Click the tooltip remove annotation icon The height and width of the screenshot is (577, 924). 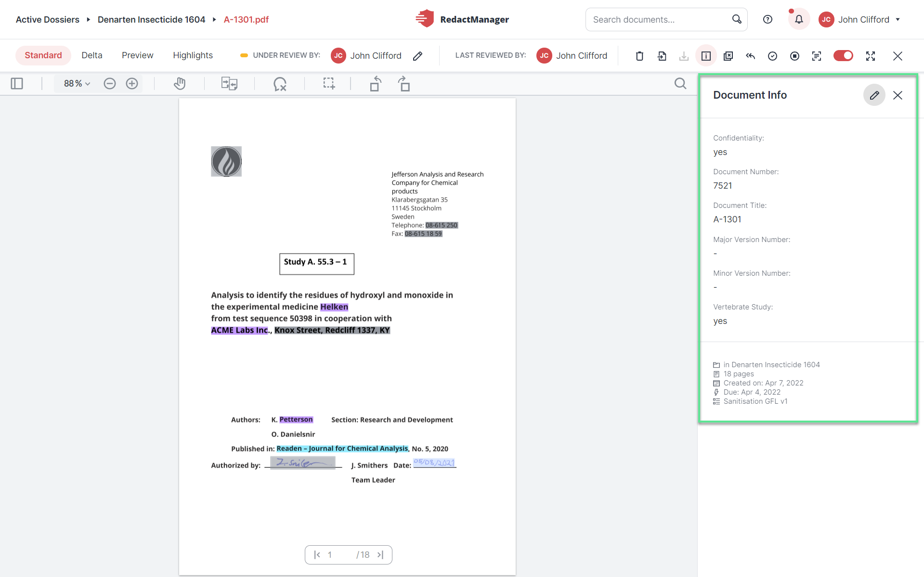tap(280, 84)
